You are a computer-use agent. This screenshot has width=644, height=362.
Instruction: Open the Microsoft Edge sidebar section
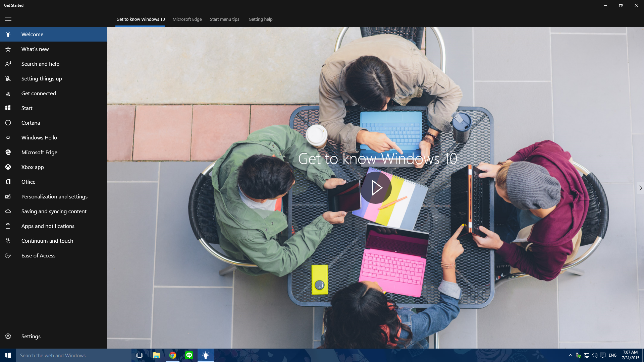[x=54, y=152]
